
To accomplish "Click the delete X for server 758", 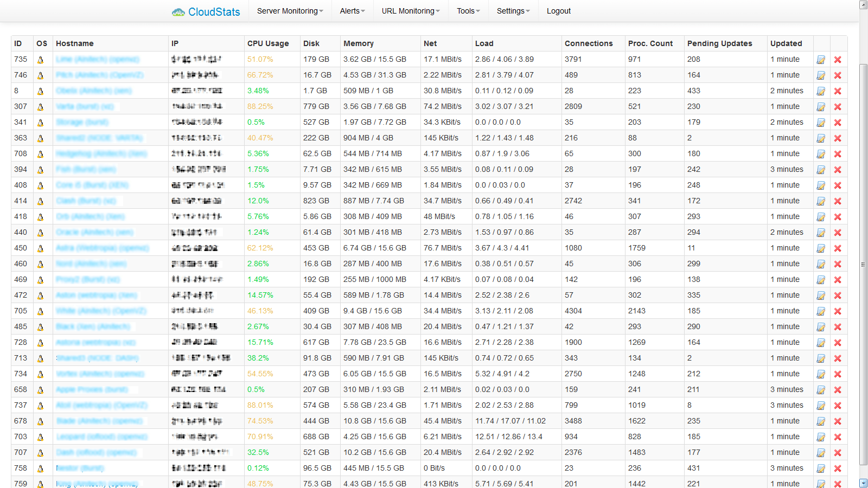I will click(838, 468).
